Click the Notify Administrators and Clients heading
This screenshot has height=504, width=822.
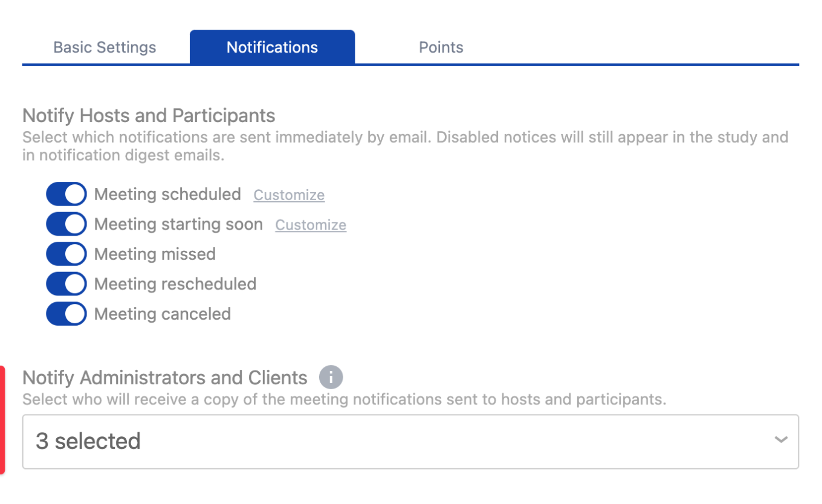[165, 378]
